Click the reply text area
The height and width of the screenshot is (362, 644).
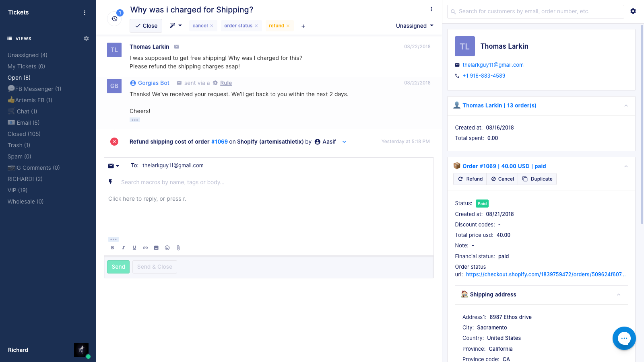[269, 213]
